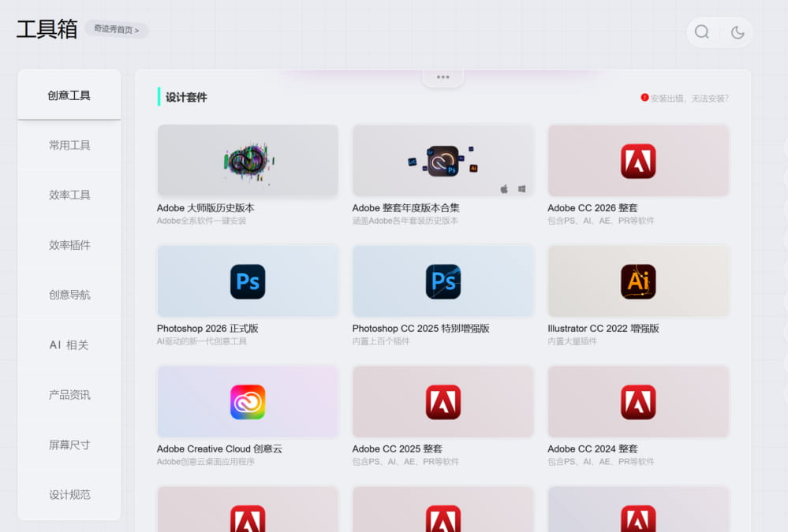Click the Windows platform icon on 整套年度版本合集

pyautogui.click(x=521, y=189)
